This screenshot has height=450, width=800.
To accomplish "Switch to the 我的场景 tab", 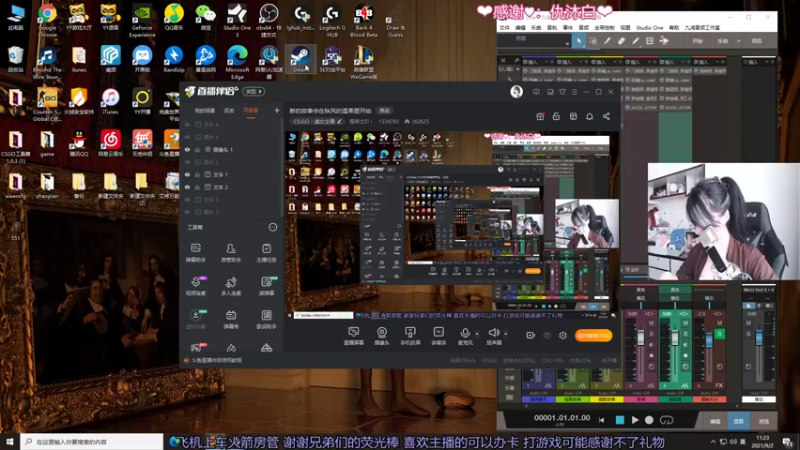I will point(205,110).
